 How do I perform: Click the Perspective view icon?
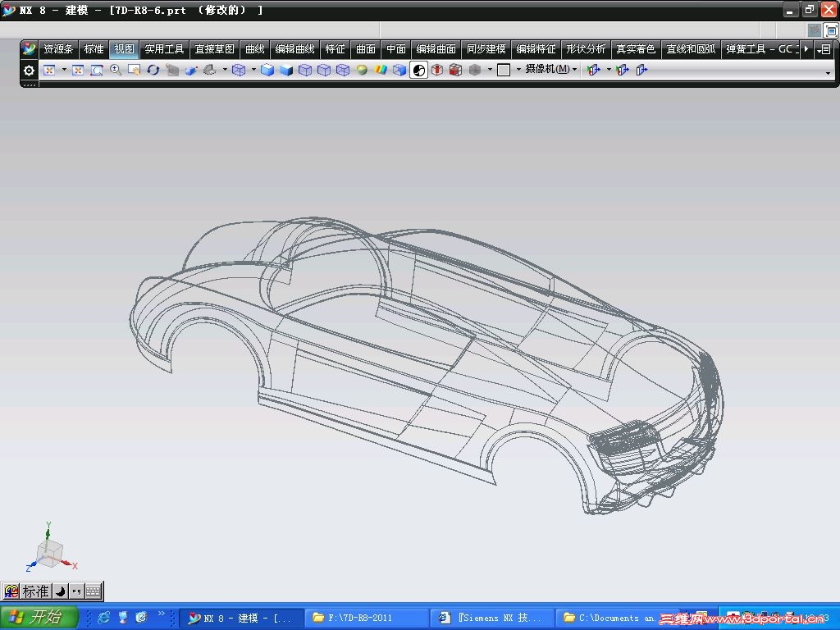tap(172, 70)
